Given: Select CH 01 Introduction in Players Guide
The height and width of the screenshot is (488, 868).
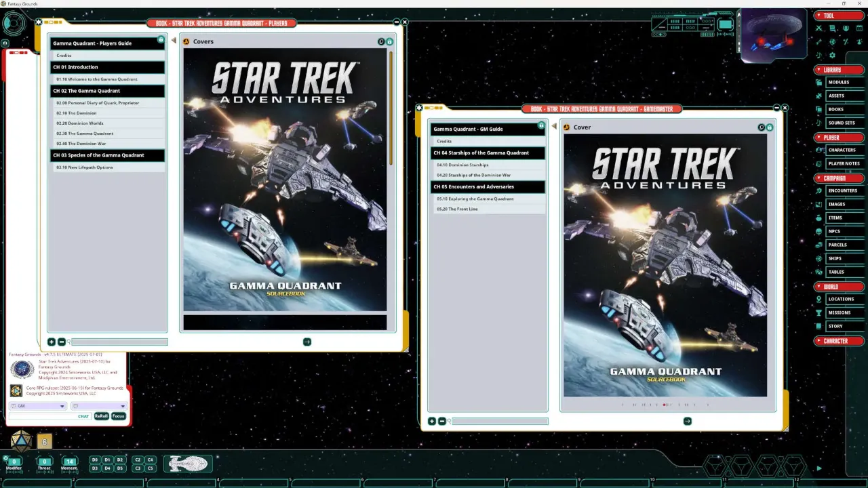Looking at the screenshot, I should [x=108, y=67].
